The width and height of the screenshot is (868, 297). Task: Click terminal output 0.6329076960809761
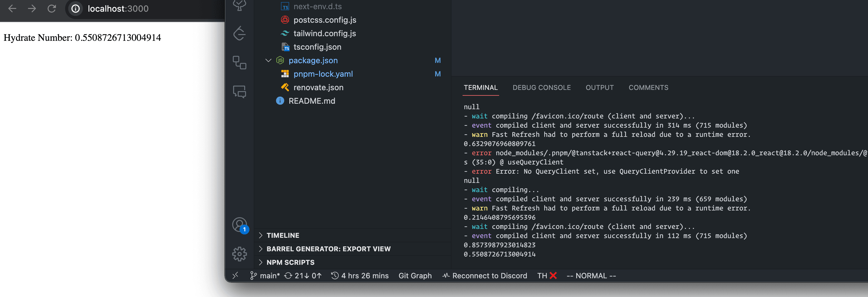click(x=500, y=144)
